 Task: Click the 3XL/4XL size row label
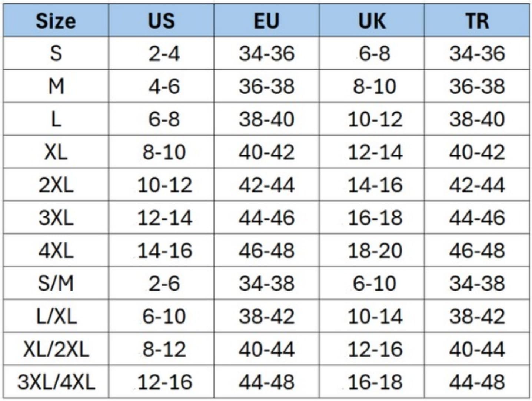[x=56, y=382]
